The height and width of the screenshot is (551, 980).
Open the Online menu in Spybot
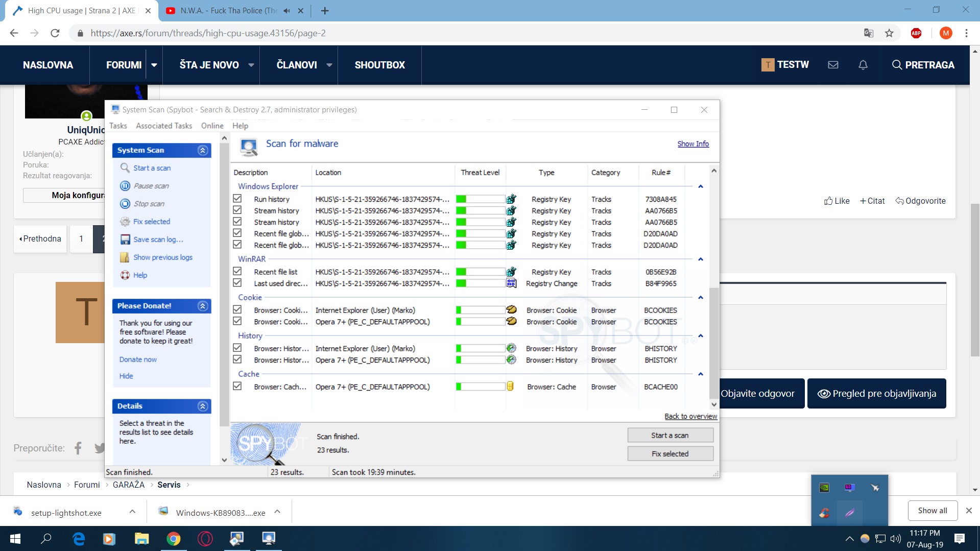tap(212, 126)
